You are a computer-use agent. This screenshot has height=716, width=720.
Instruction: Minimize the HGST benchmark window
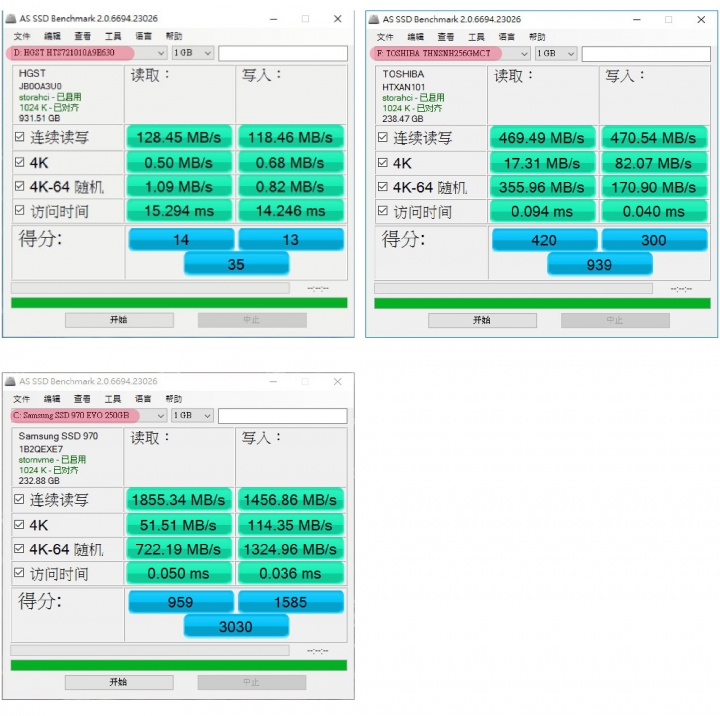tap(274, 19)
